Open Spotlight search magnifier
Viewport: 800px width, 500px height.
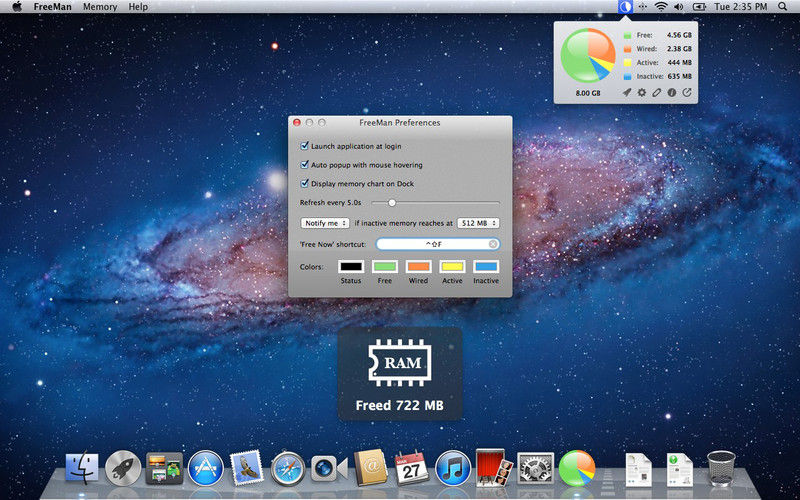(783, 7)
